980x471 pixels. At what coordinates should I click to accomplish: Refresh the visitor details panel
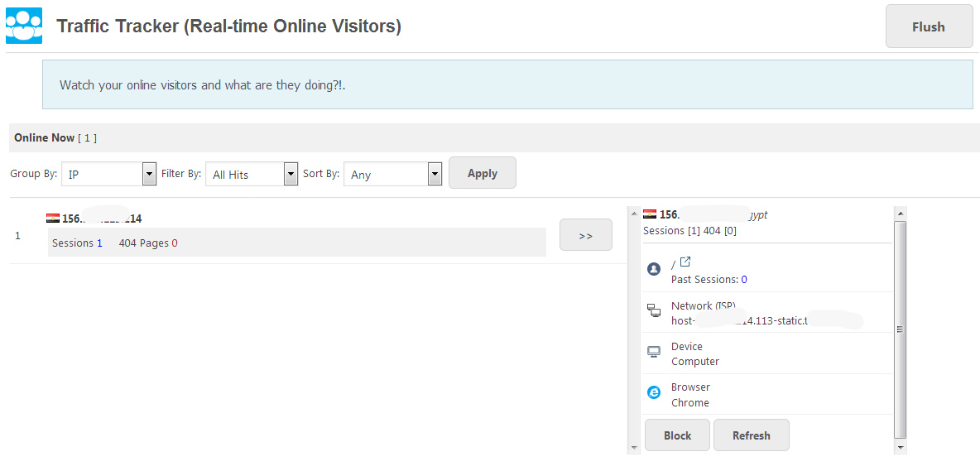(x=752, y=435)
